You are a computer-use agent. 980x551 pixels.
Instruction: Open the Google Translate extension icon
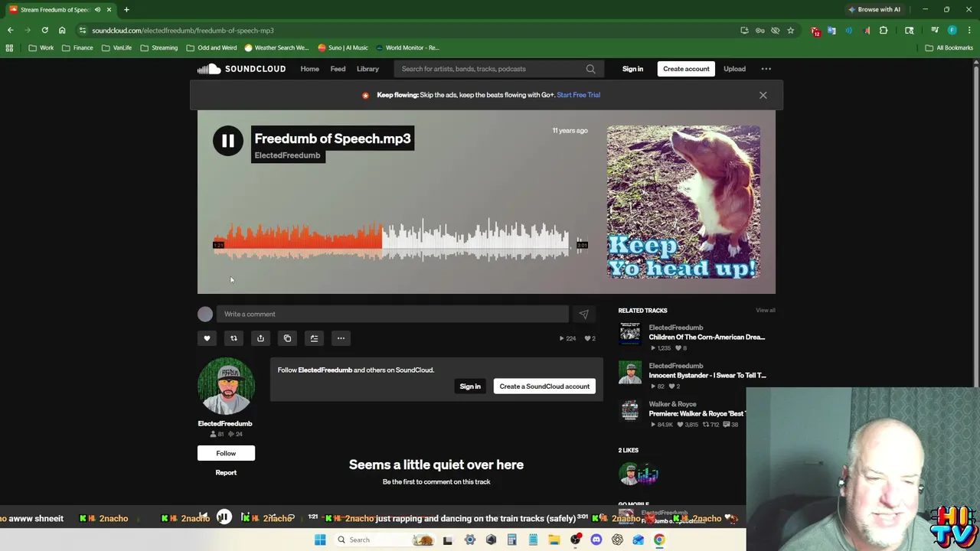point(832,31)
